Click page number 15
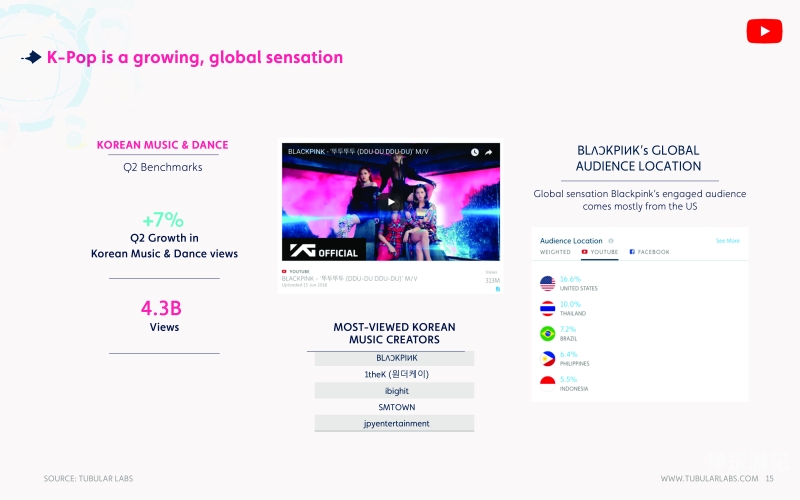 769,479
